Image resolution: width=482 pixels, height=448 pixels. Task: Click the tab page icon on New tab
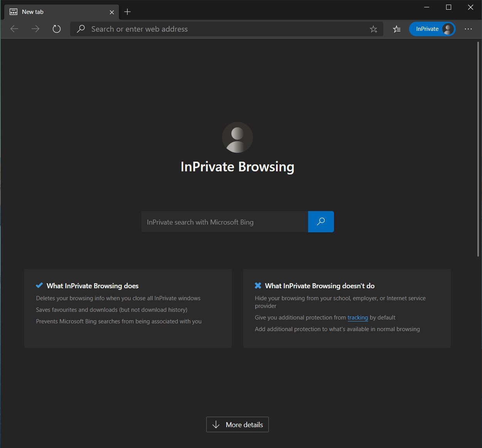coord(13,12)
